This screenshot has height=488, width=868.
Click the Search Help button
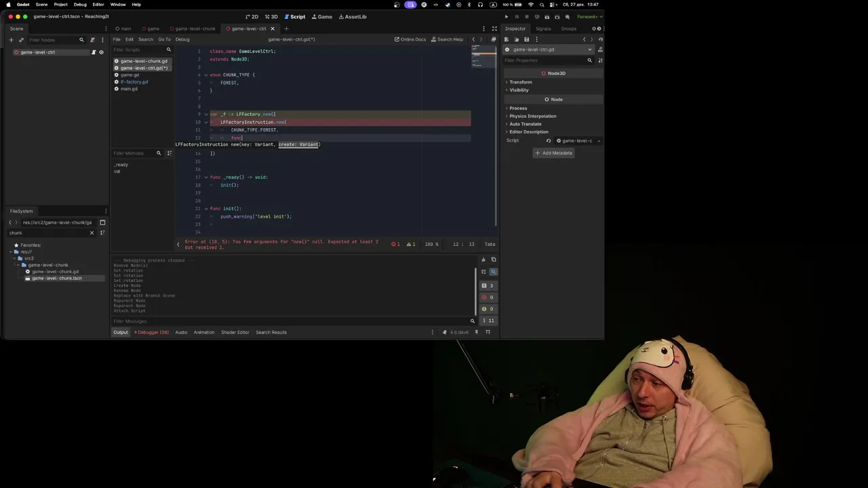[x=447, y=39]
